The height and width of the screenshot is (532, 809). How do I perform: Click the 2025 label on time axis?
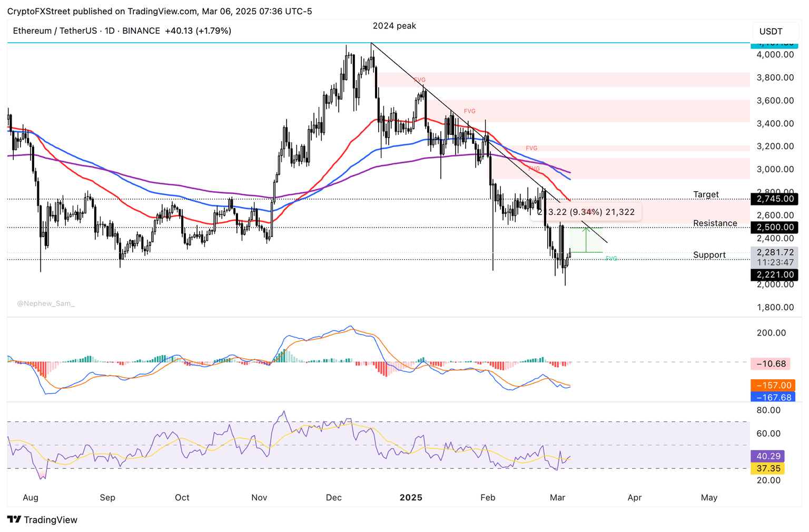(411, 497)
